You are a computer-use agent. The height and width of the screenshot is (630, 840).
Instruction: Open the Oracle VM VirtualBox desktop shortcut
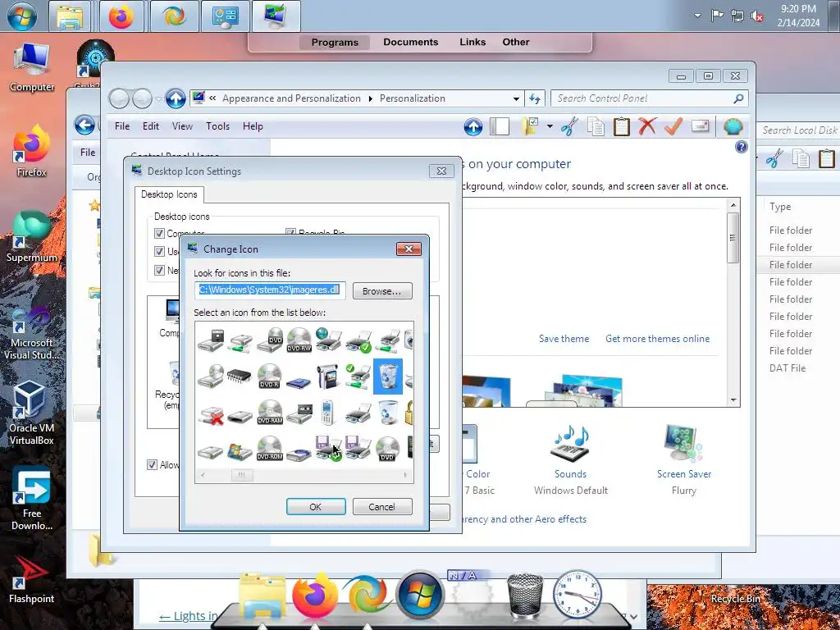[x=31, y=413]
